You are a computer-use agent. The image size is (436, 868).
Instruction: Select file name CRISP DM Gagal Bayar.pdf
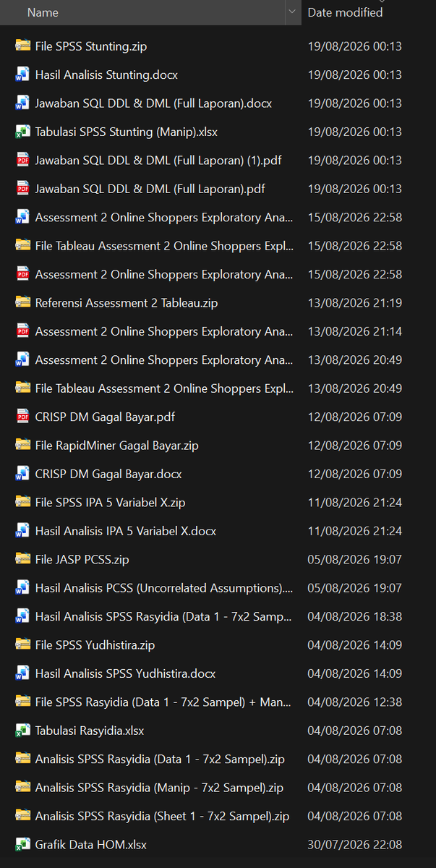point(105,417)
